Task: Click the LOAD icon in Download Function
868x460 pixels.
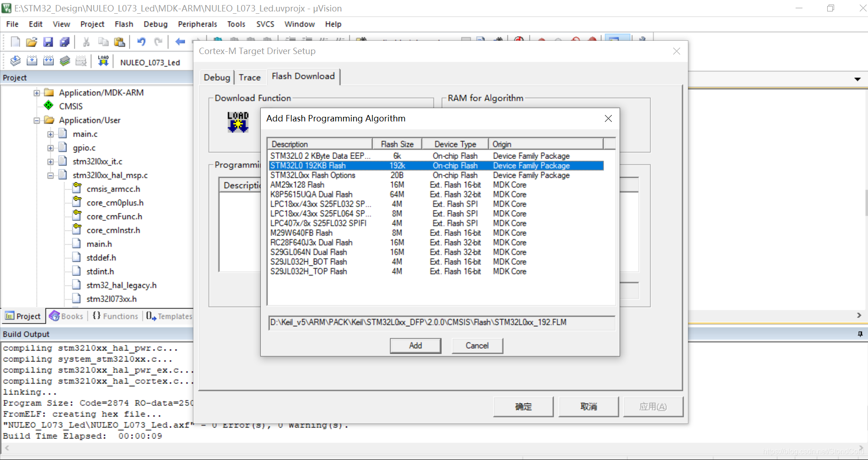Action: point(238,122)
